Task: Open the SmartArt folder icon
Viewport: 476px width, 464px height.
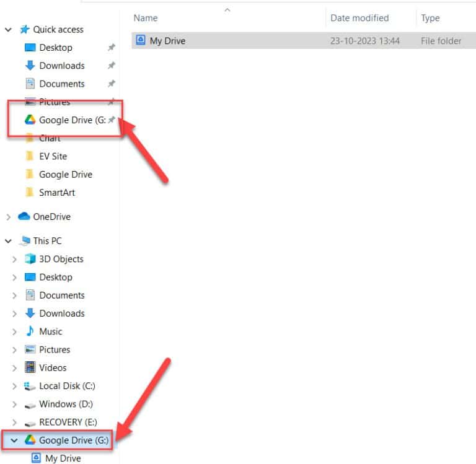Action: point(30,193)
